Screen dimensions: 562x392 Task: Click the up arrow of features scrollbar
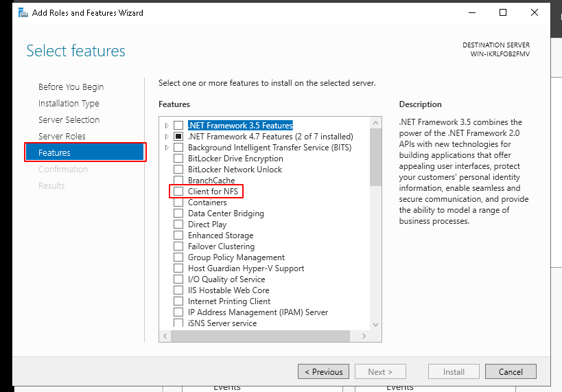(375, 123)
